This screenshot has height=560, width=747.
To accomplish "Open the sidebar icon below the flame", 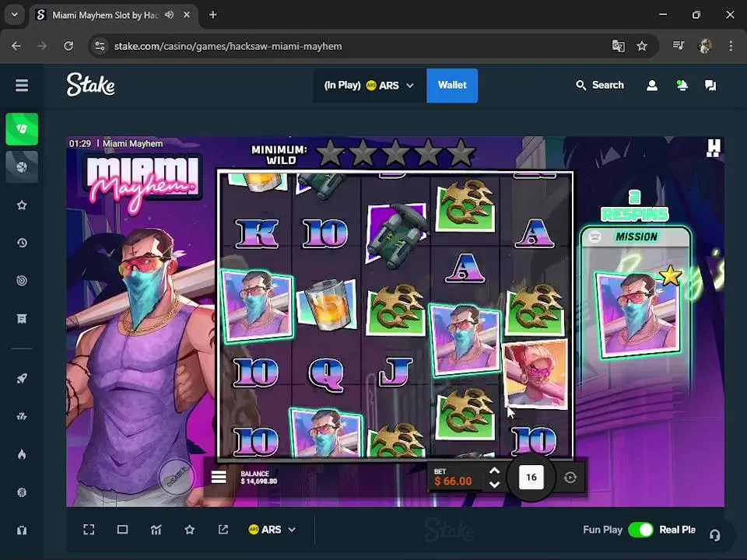I will click(22, 492).
